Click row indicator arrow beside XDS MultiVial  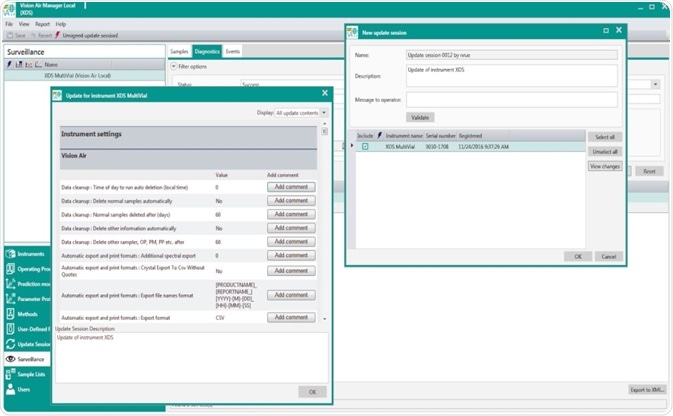click(352, 146)
